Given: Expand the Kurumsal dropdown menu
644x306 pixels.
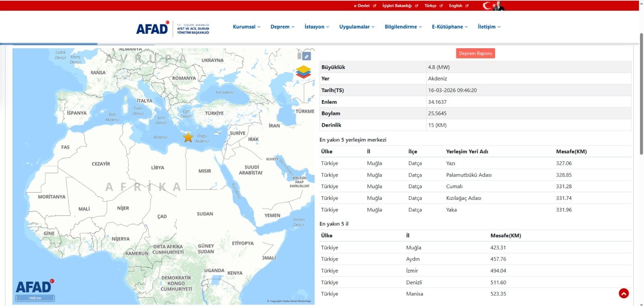Looking at the screenshot, I should click(x=246, y=27).
